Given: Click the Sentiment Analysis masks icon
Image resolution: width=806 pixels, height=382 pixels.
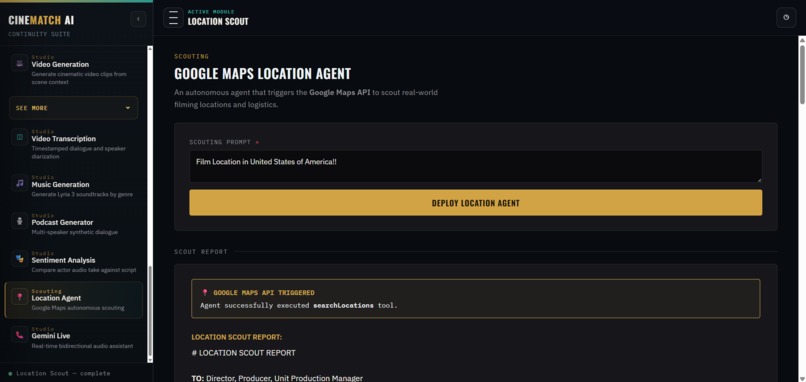Looking at the screenshot, I should [20, 259].
